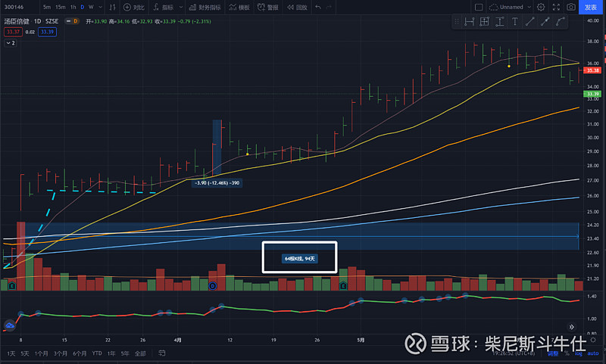Click the scroll to latest bar arrows

click(572, 327)
